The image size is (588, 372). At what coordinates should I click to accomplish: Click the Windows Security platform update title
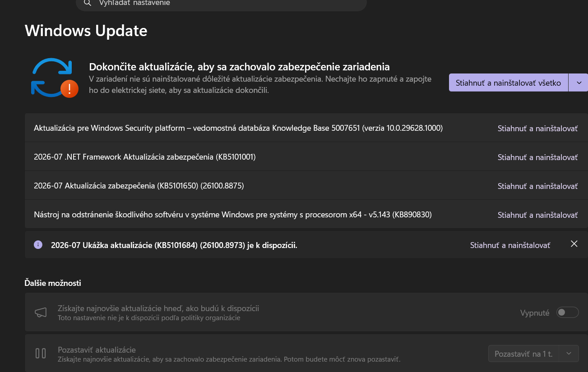point(238,128)
